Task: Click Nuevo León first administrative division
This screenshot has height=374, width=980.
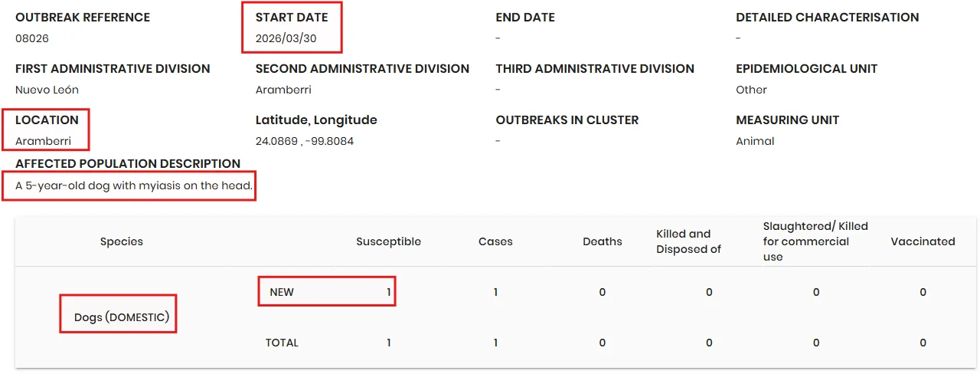Action: click(x=47, y=90)
